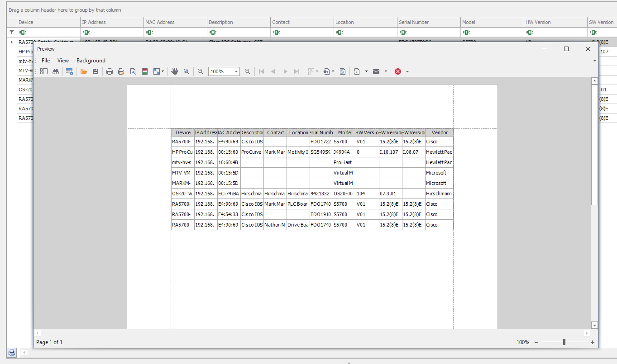Open the zoom percentage combo box dropdown

click(236, 71)
